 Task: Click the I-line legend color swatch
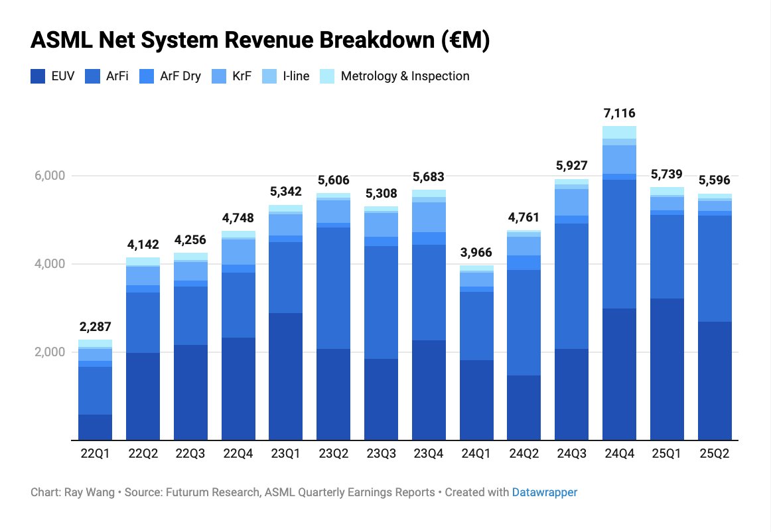click(x=269, y=76)
